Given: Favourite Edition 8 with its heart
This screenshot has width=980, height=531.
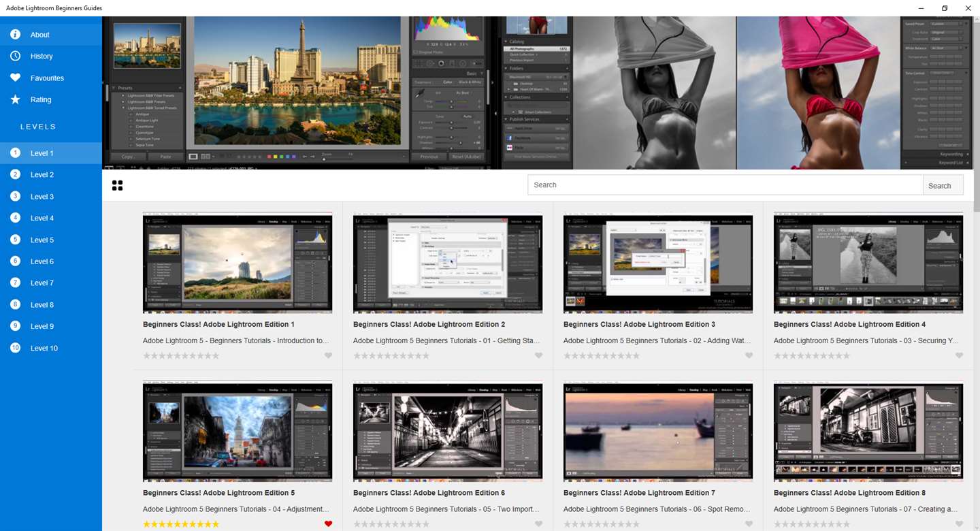Looking at the screenshot, I should 959,524.
